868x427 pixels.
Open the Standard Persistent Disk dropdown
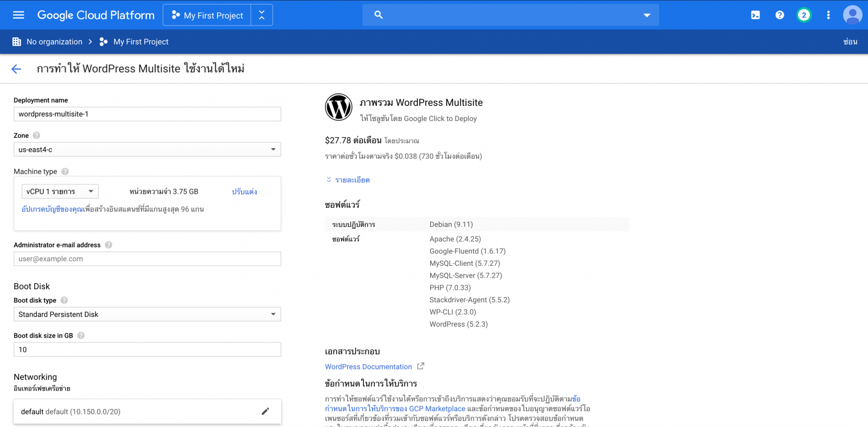(x=147, y=314)
